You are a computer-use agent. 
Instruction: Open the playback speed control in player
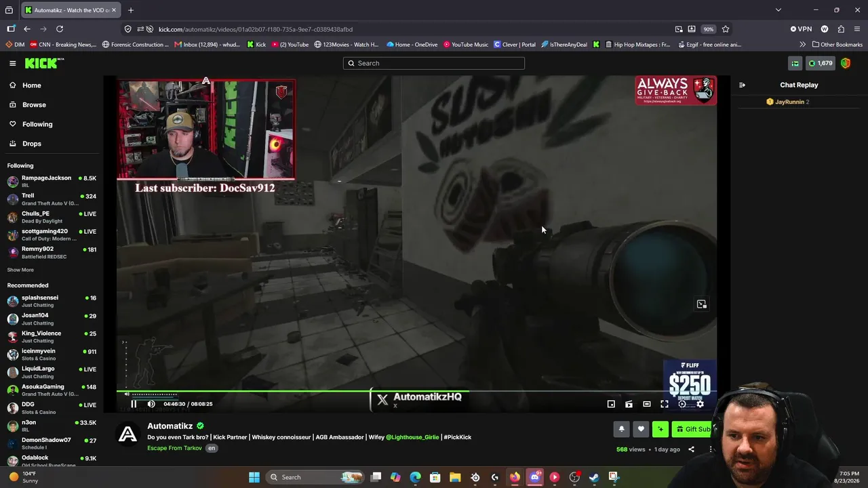[x=682, y=404]
